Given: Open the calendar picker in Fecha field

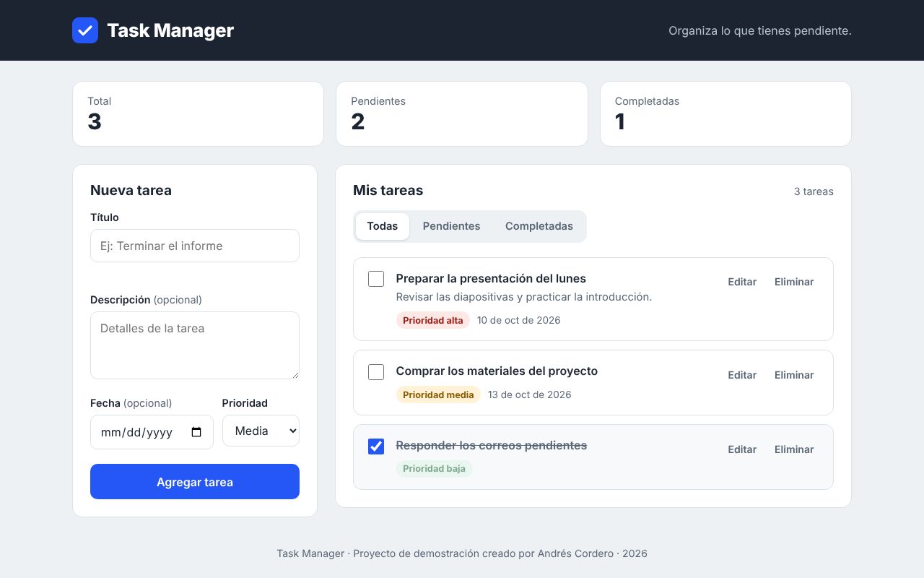Looking at the screenshot, I should click(196, 432).
